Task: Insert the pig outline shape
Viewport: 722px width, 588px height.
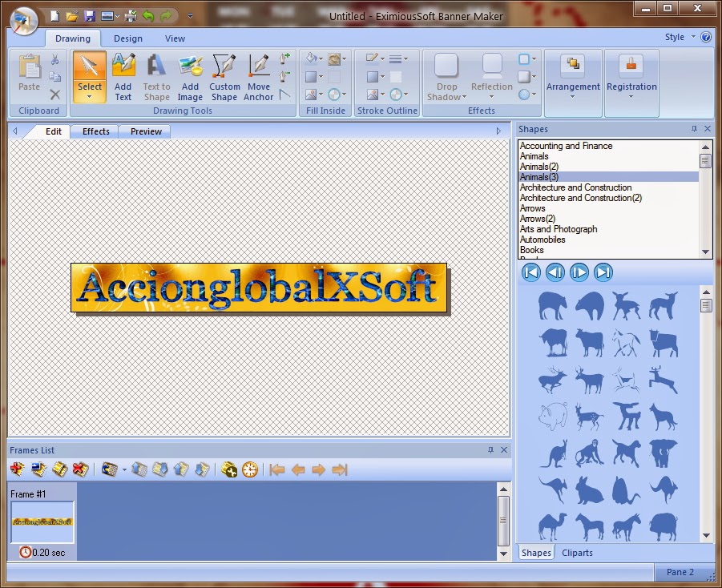Action: coord(553,416)
